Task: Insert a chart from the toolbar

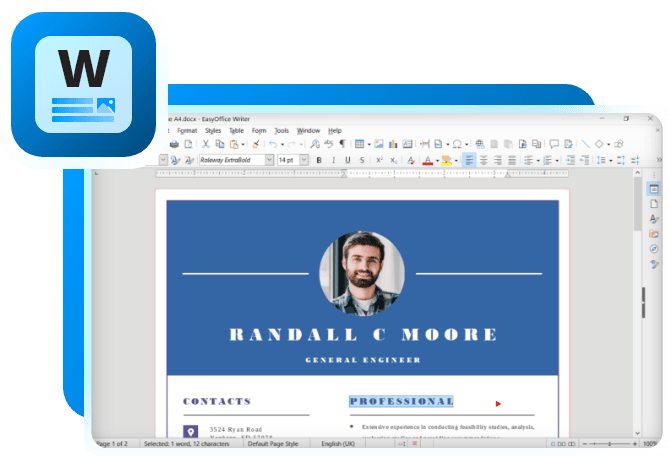Action: point(393,145)
